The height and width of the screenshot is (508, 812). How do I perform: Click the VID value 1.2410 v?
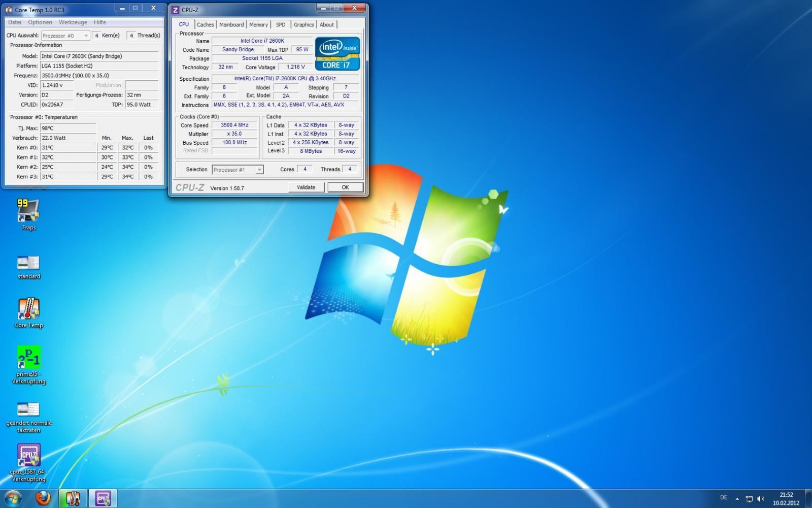click(x=57, y=85)
